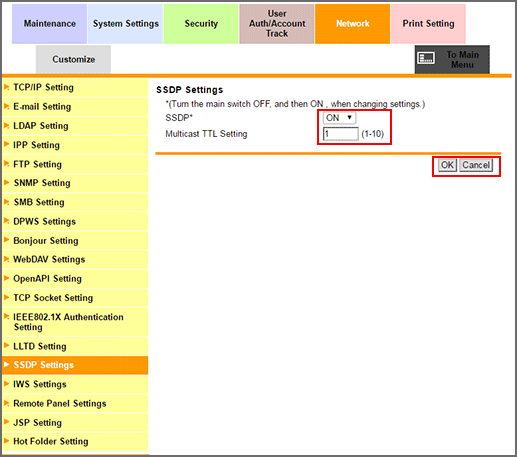
Task: Click the Cancel button
Action: tap(476, 165)
